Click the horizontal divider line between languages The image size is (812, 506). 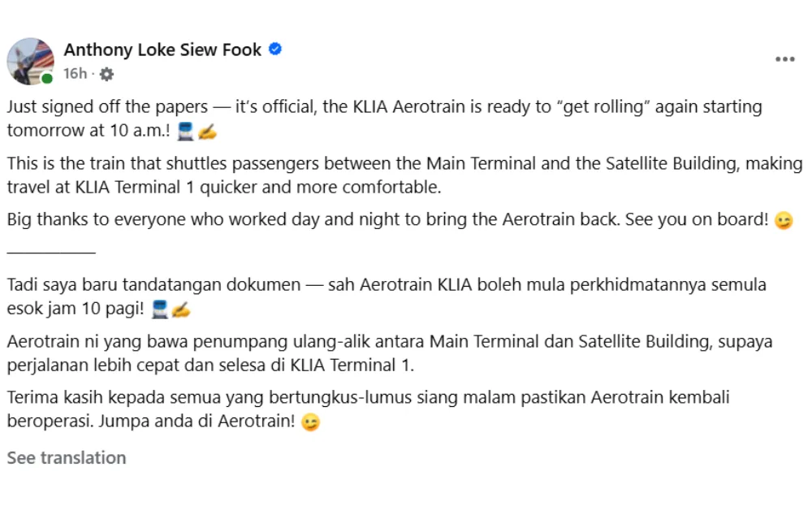coord(51,253)
